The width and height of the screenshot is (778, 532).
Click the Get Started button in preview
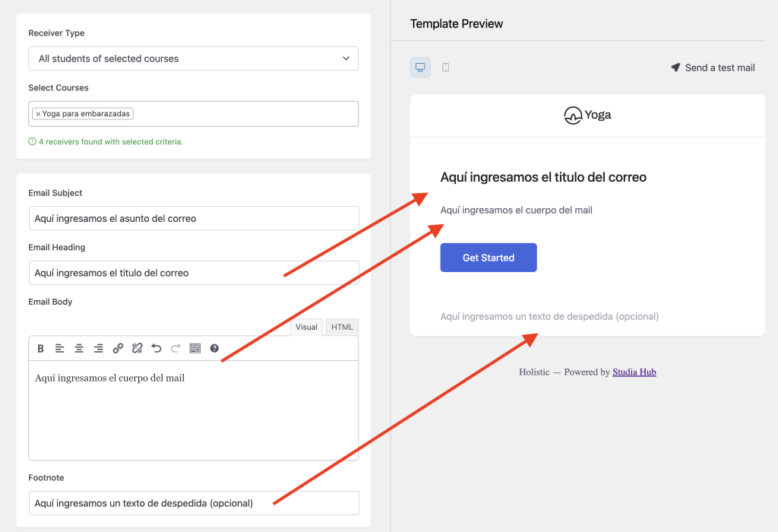[489, 258]
